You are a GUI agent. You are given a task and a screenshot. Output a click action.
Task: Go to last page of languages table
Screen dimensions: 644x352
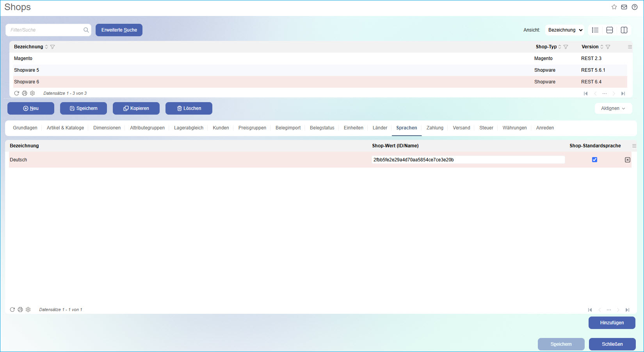pos(628,310)
